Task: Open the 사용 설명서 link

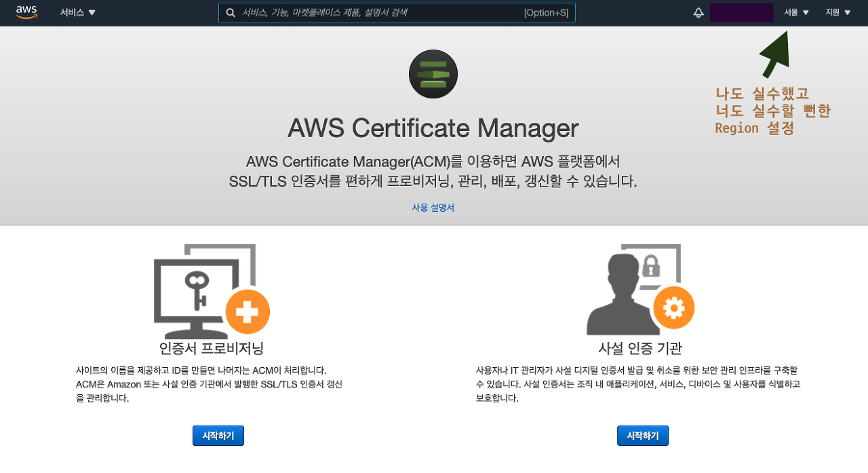Action: click(x=433, y=208)
